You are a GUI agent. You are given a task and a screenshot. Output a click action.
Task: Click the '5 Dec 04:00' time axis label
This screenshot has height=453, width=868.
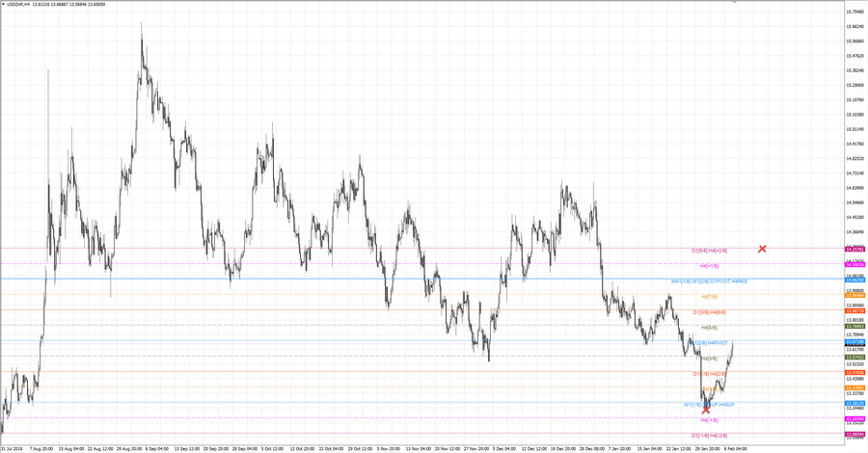(x=503, y=448)
